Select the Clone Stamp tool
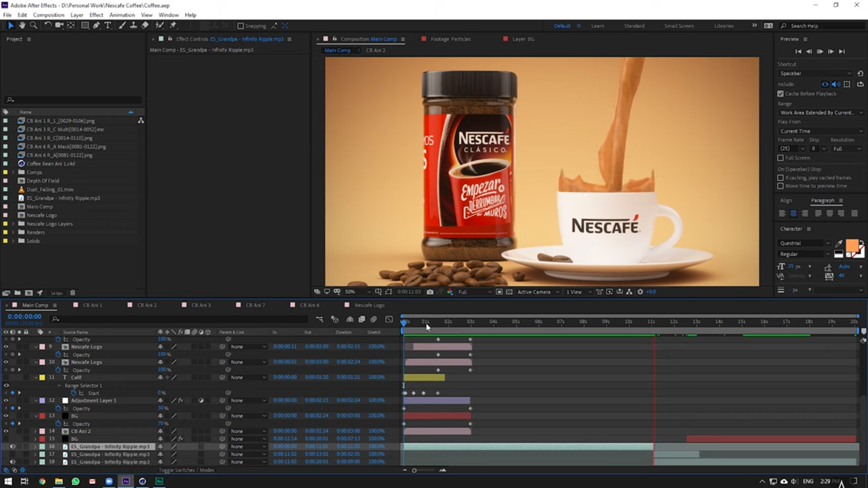 (x=134, y=26)
